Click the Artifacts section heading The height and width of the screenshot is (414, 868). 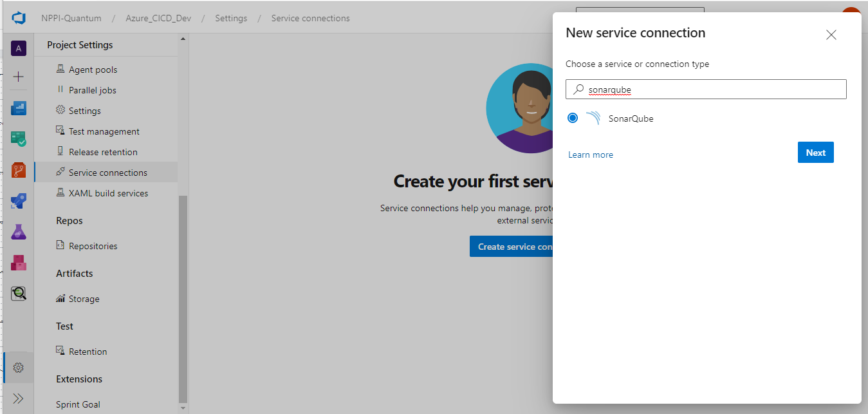coord(75,274)
